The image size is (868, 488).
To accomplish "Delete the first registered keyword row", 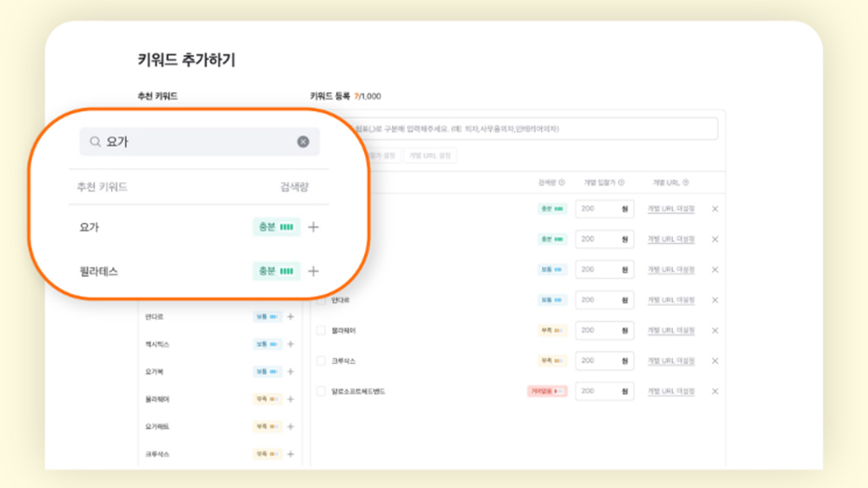I will pos(715,209).
